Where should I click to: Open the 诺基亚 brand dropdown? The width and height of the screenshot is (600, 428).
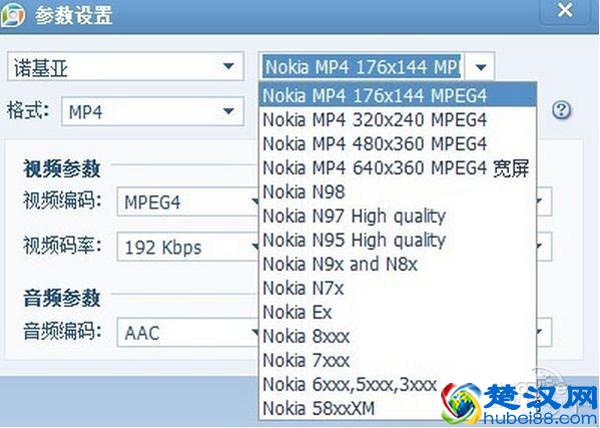[x=124, y=67]
